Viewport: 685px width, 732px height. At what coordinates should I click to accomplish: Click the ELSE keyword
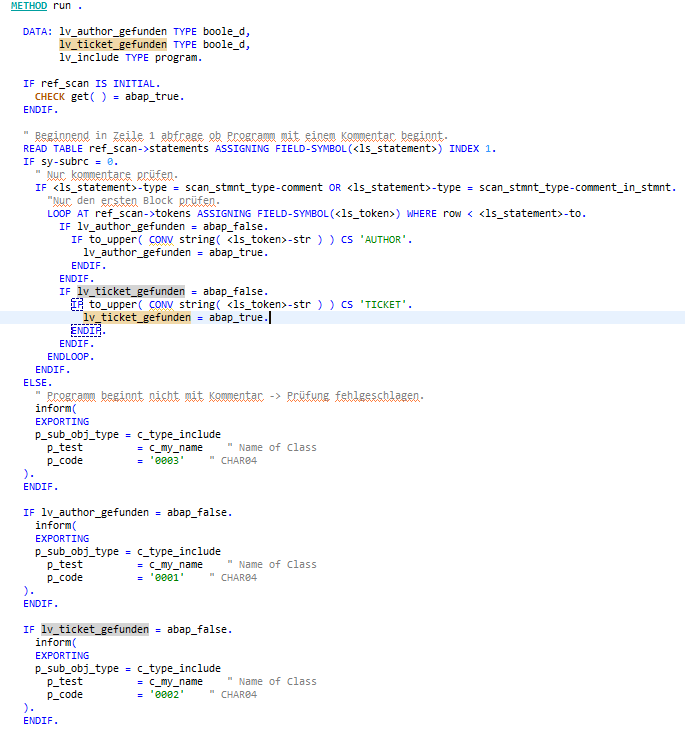coord(35,383)
